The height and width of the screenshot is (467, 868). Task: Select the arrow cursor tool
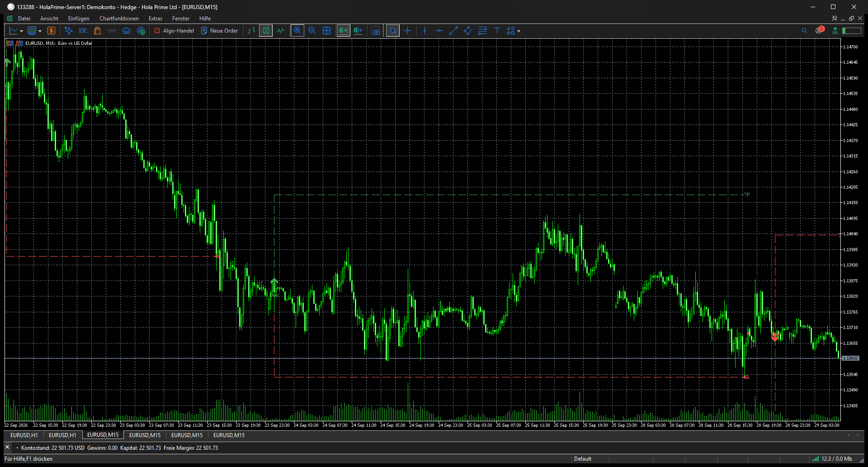coord(393,31)
